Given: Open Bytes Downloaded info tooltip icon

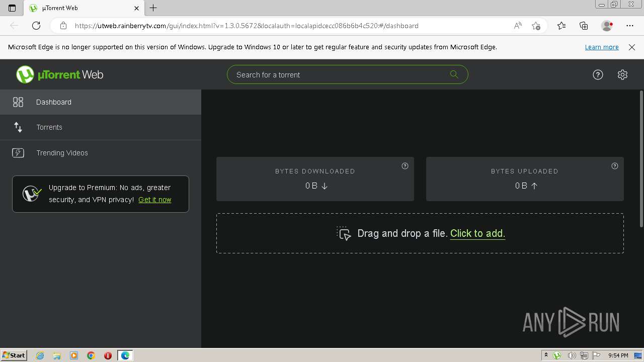Looking at the screenshot, I should coord(405,166).
